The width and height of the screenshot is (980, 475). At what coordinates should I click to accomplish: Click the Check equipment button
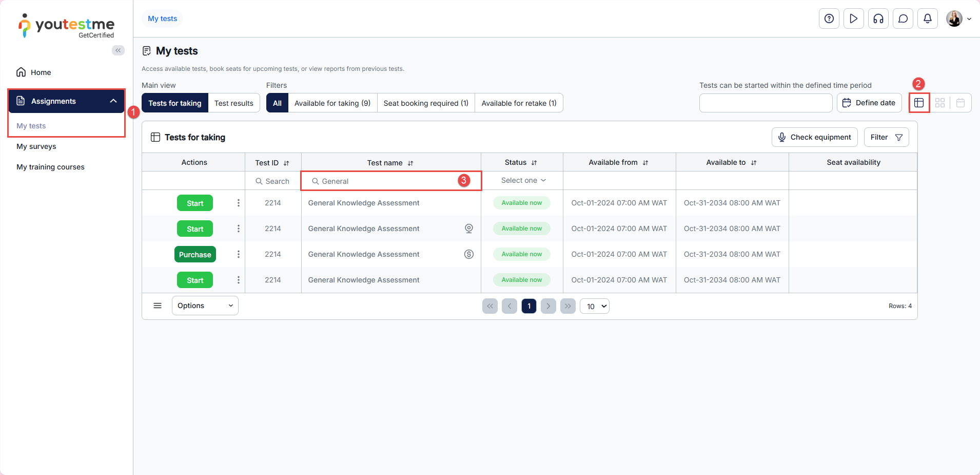click(814, 137)
